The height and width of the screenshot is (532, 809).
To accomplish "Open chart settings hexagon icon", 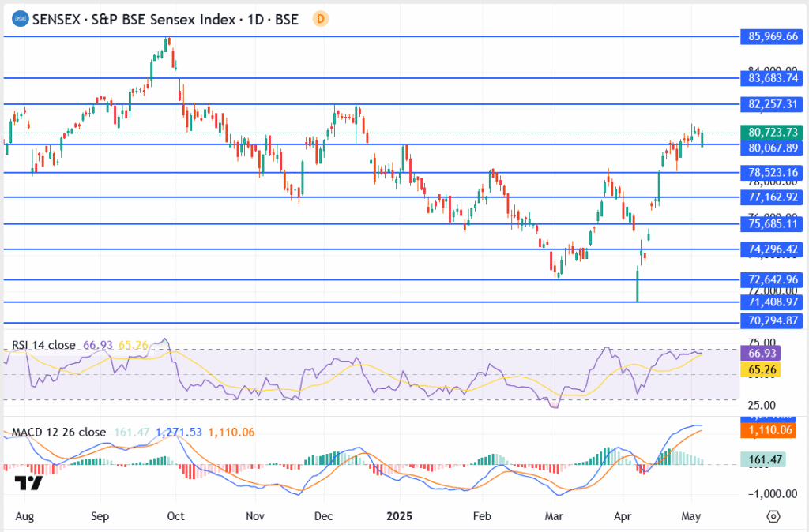I will click(773, 515).
